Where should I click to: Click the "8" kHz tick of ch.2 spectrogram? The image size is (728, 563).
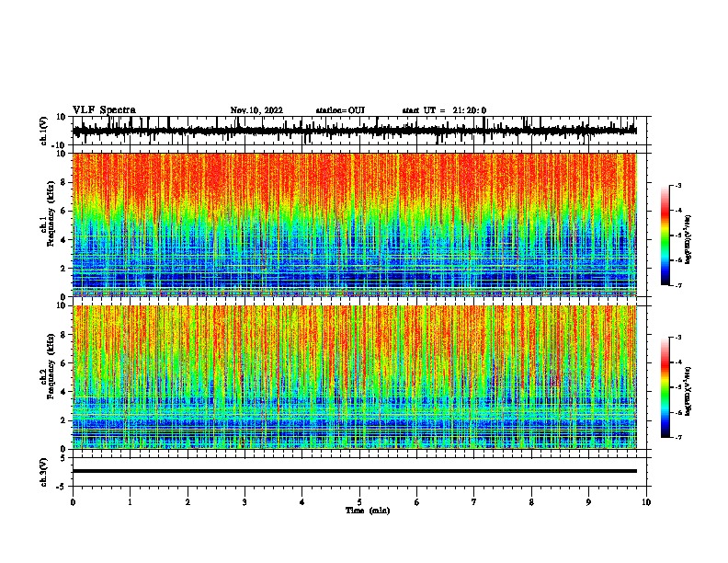coord(64,335)
